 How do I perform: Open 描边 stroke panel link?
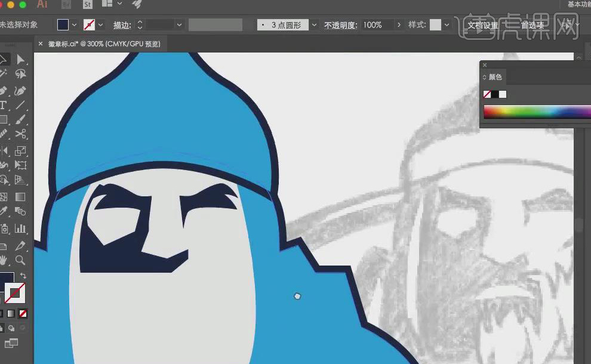[122, 25]
